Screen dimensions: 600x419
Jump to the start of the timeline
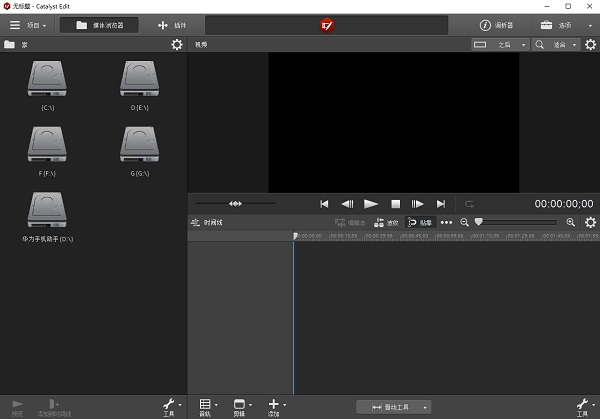click(x=324, y=203)
